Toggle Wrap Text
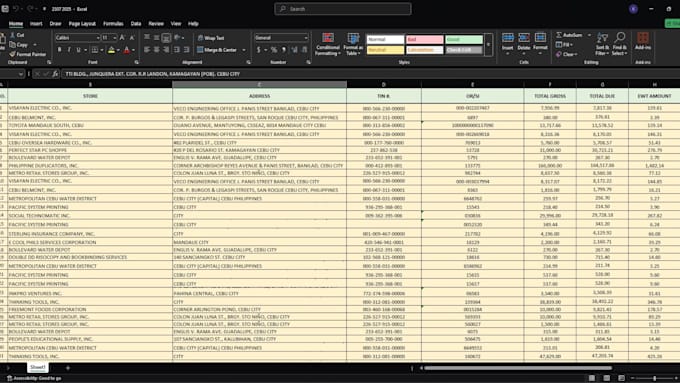 tap(211, 38)
